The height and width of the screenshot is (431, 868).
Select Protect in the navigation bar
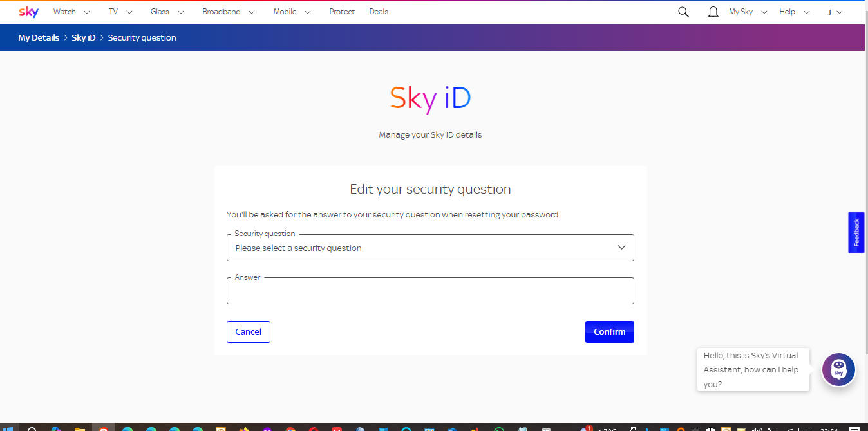[342, 12]
